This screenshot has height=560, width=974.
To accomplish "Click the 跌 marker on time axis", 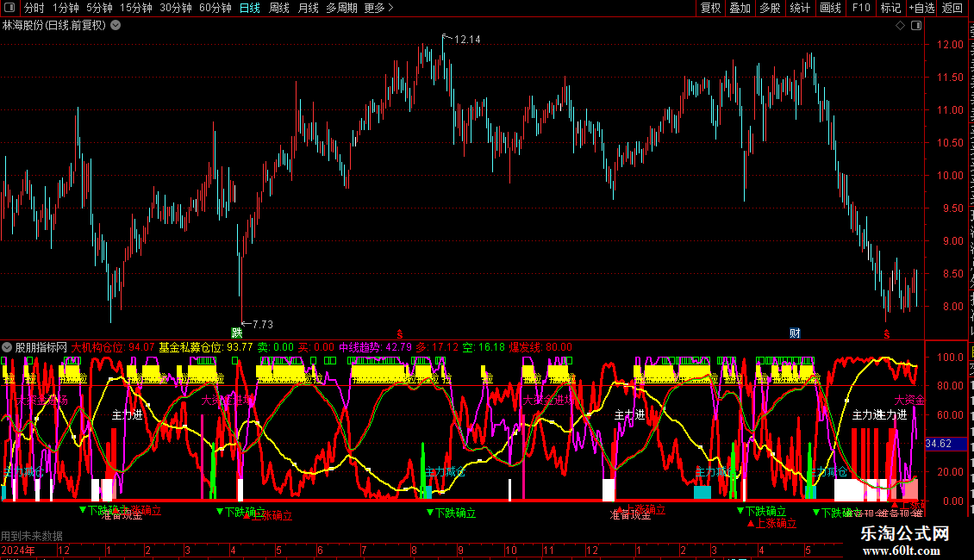I will [x=237, y=333].
